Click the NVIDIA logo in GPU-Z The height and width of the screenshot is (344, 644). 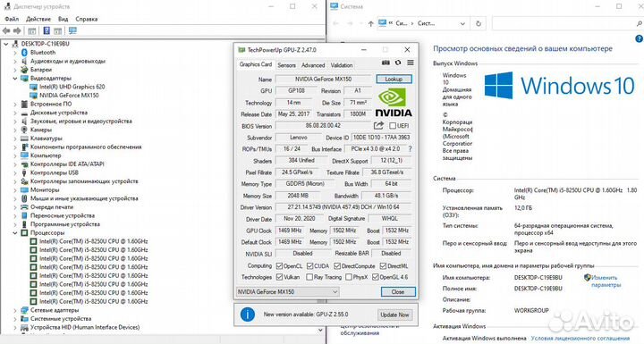click(393, 103)
